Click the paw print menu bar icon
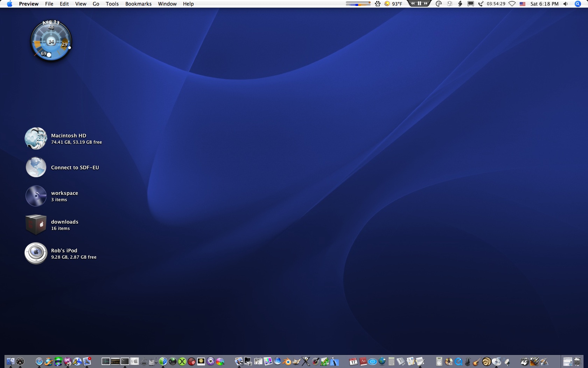This screenshot has width=588, height=368. [378, 4]
